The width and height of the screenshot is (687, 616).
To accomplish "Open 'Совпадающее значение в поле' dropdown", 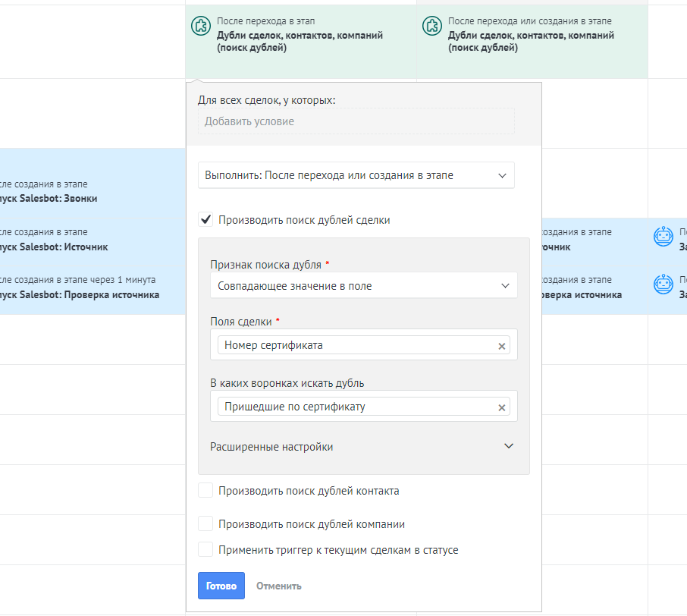I will coord(363,286).
